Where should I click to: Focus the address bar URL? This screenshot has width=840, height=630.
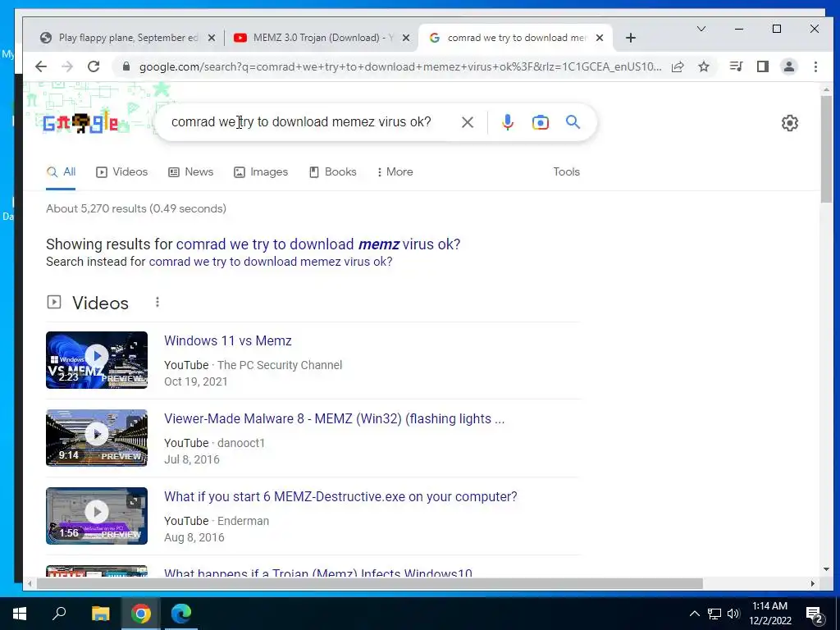tap(399, 66)
